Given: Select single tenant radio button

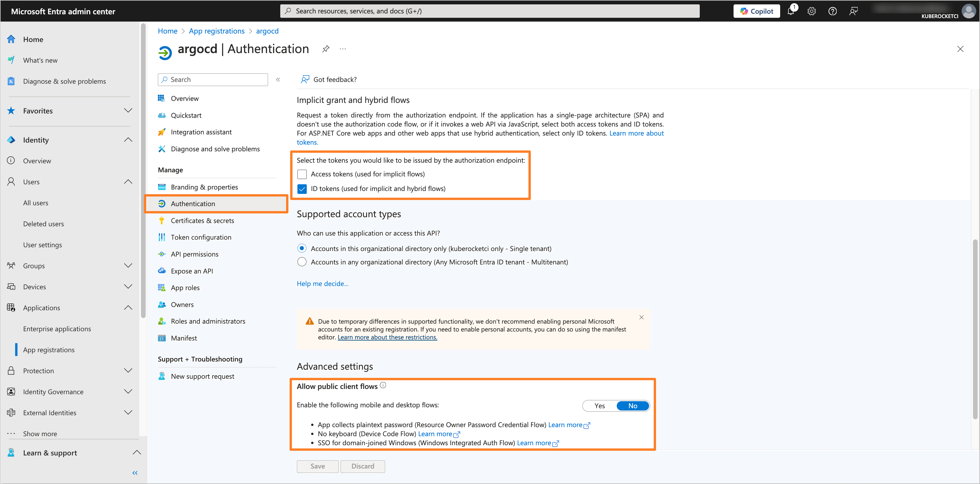Looking at the screenshot, I should point(302,248).
